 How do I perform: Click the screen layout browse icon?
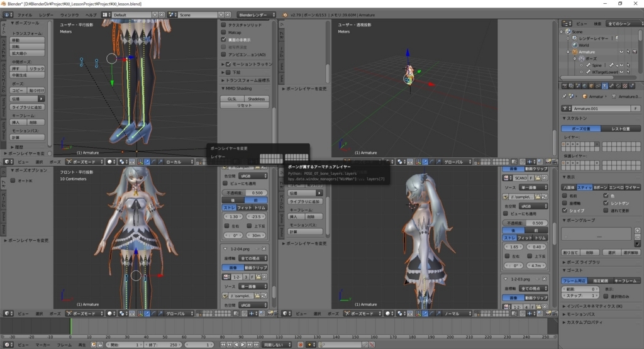[x=106, y=15]
